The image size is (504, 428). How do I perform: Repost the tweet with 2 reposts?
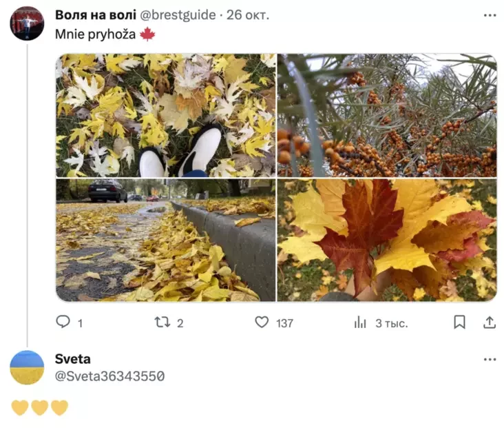(x=162, y=322)
